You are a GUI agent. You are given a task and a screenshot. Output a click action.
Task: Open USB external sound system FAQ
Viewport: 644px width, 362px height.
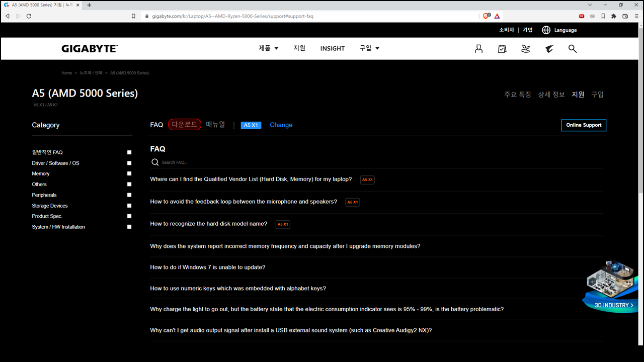coord(291,330)
